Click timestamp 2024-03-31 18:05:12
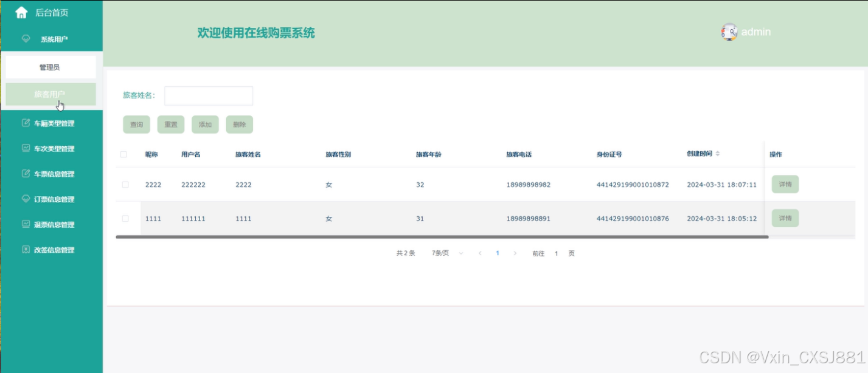Screen dimensions: 868x373 point(721,219)
